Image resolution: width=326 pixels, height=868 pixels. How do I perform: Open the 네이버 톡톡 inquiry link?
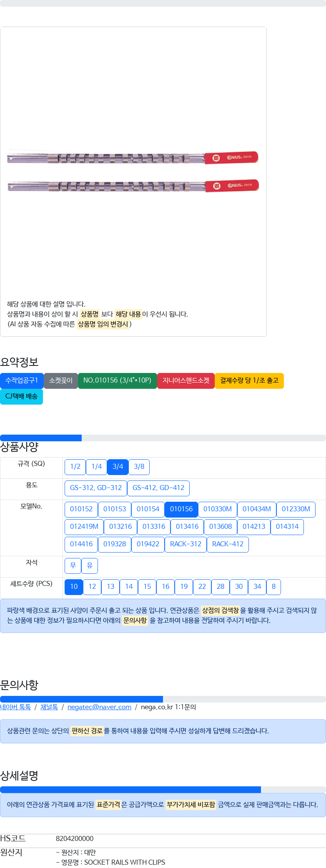(x=15, y=707)
